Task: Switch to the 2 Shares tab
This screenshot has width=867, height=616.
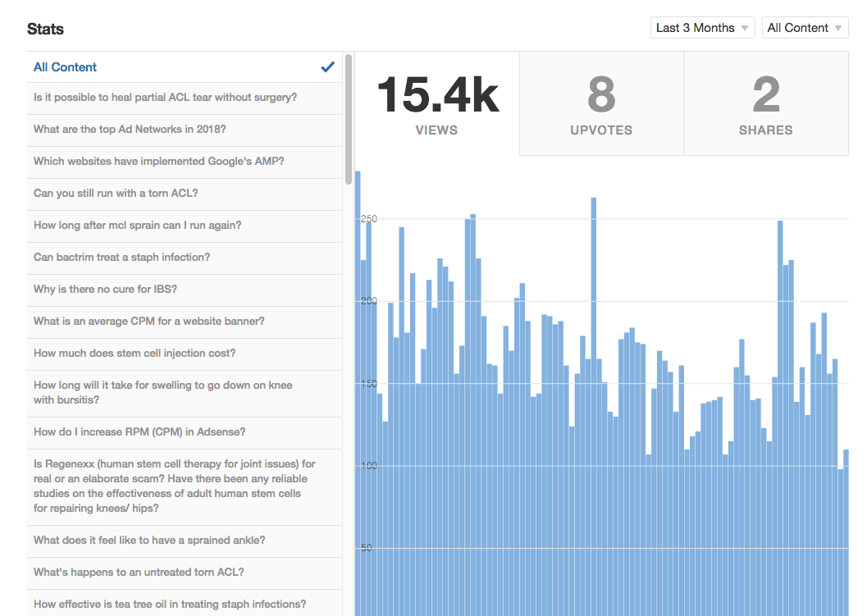Action: point(766,104)
